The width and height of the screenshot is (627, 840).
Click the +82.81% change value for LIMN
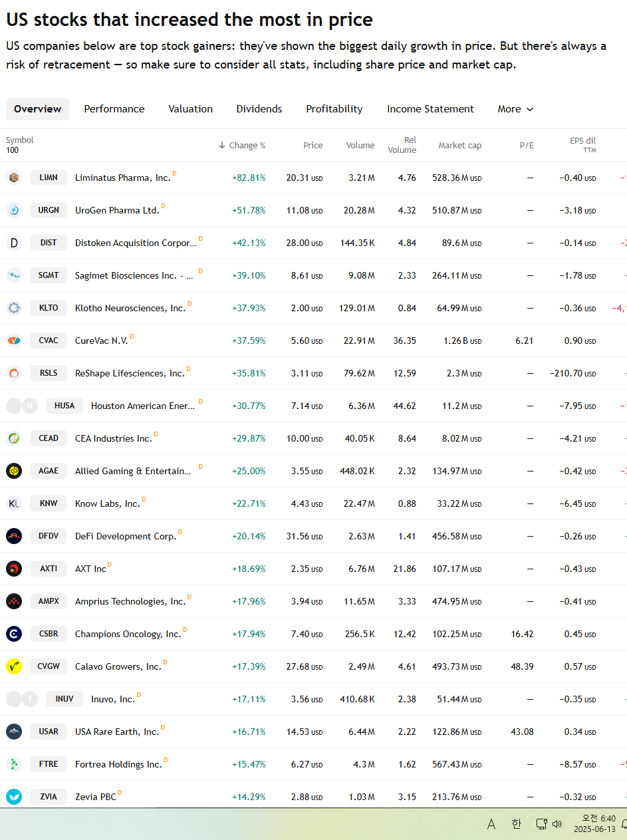tap(249, 178)
